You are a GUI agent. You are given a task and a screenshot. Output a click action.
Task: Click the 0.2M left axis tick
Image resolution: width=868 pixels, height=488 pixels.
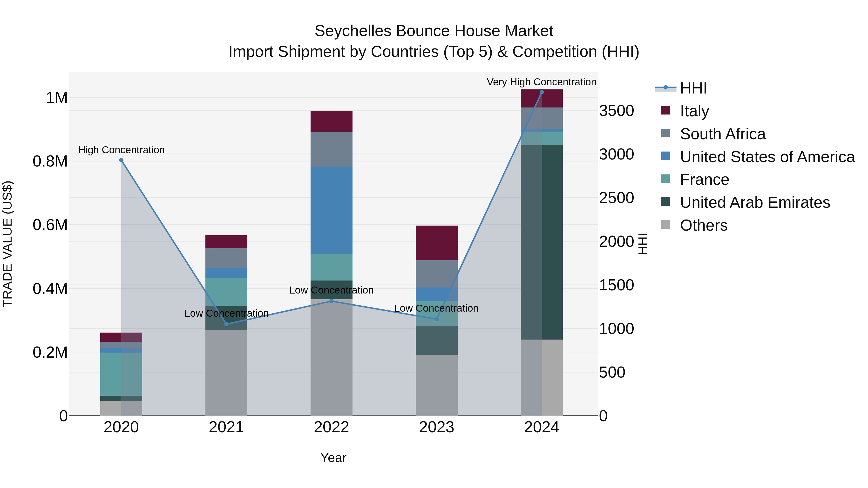pyautogui.click(x=50, y=352)
